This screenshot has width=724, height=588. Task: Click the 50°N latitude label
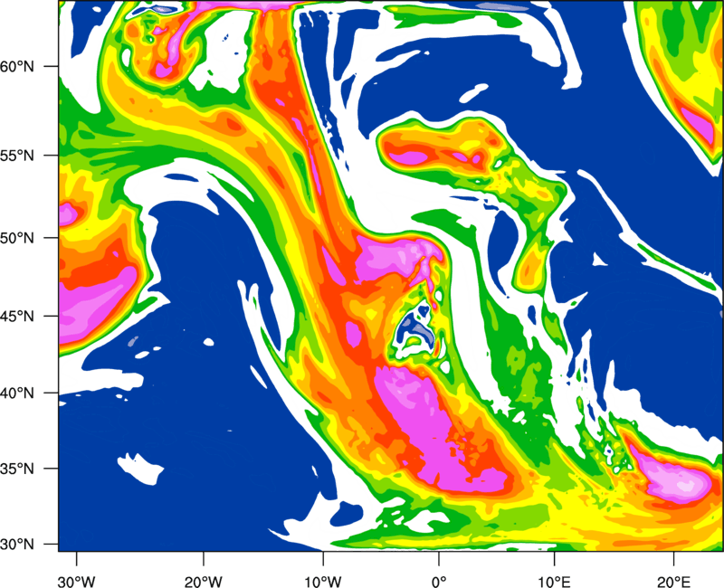17,238
